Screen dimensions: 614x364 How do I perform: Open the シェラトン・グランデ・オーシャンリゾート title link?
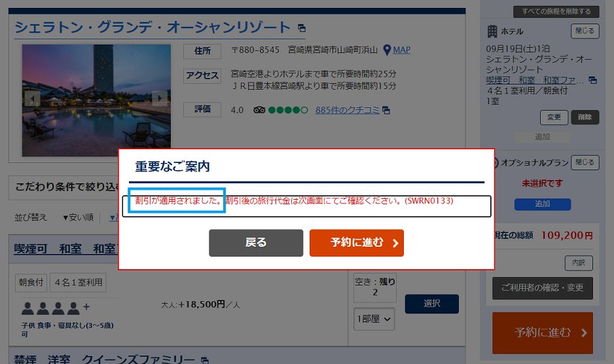click(153, 27)
